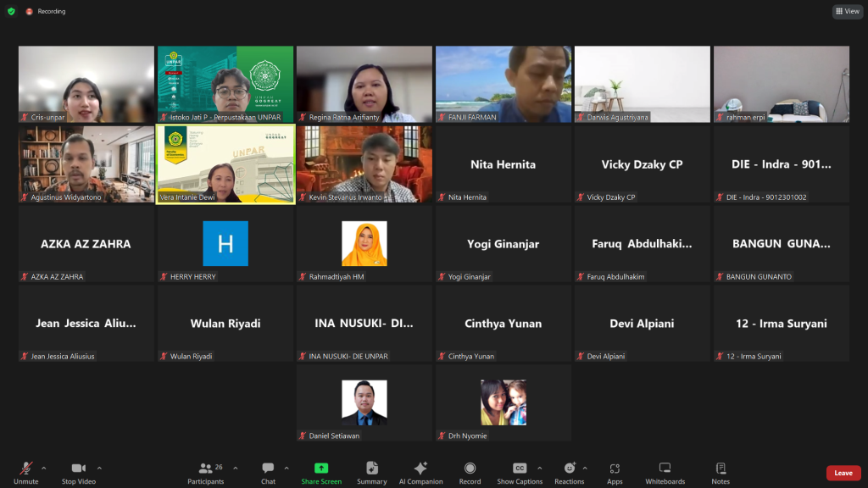Open the Apps panel
Viewport: 868px width, 488px height.
point(615,473)
